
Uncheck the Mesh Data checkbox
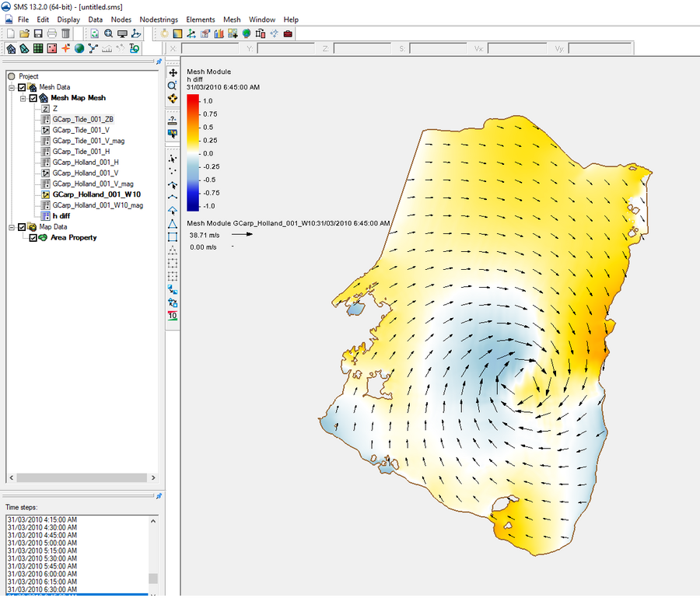tap(23, 87)
